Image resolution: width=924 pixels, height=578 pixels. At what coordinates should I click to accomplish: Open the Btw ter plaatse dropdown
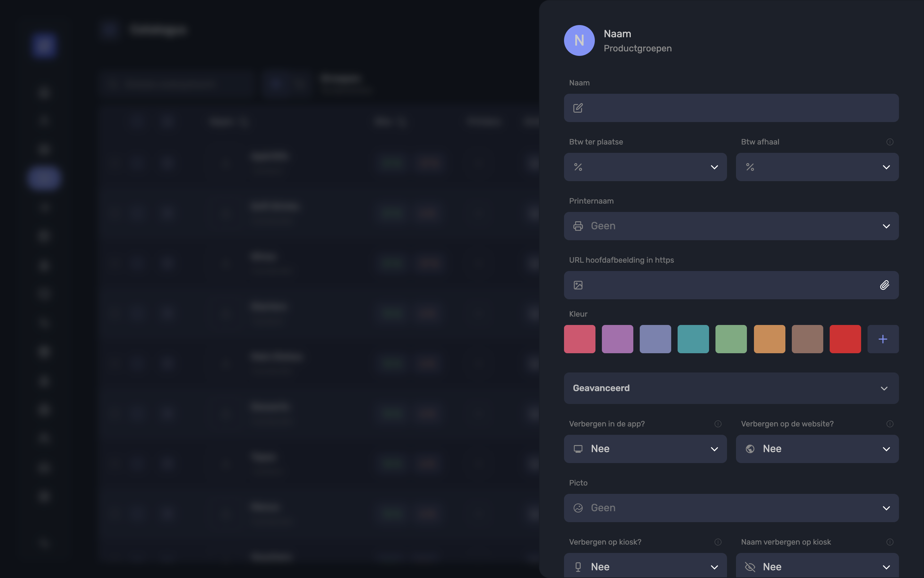tap(645, 167)
